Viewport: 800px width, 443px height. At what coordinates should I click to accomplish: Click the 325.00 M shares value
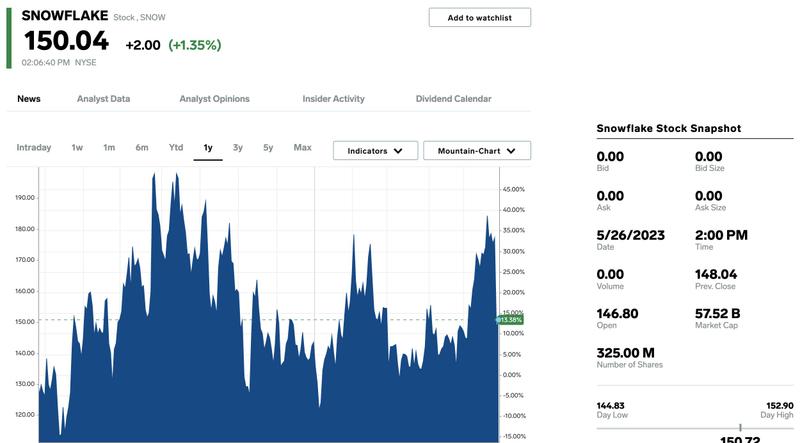point(626,353)
